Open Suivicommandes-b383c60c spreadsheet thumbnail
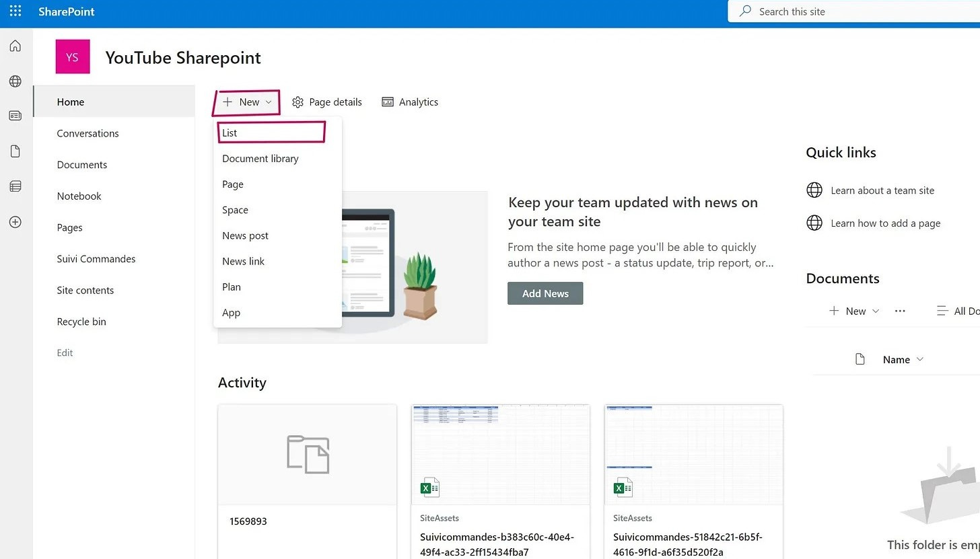 (501, 455)
